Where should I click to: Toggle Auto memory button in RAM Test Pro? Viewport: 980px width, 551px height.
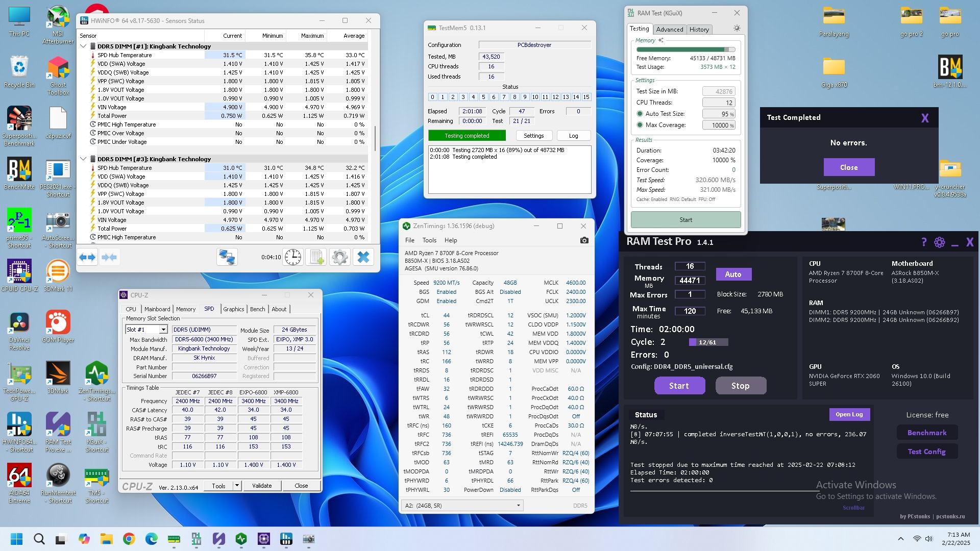tap(733, 274)
